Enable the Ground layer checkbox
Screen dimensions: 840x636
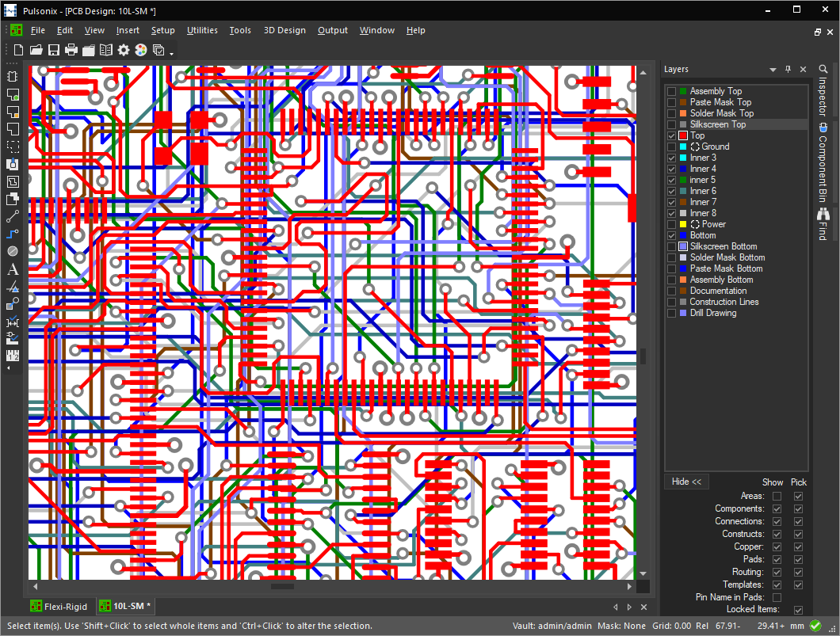[671, 147]
